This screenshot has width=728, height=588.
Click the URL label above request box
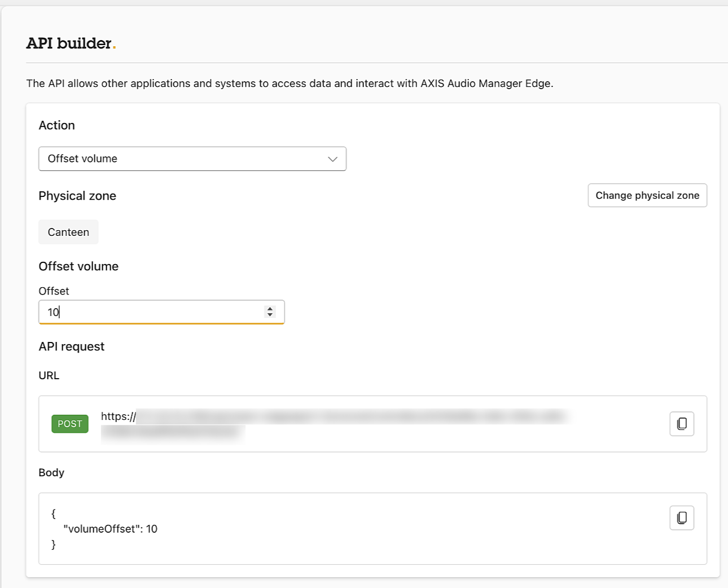(49, 375)
